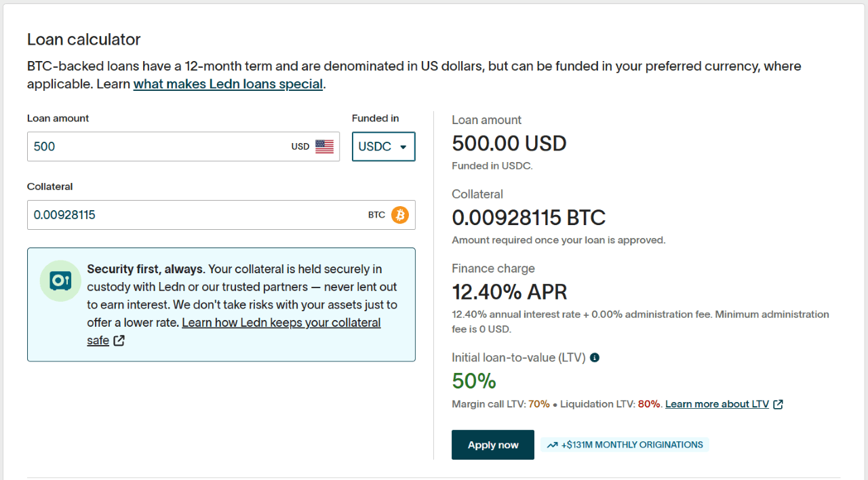The width and height of the screenshot is (868, 480).
Task: Click info icon beside Initial loan-to-value
Action: click(595, 357)
